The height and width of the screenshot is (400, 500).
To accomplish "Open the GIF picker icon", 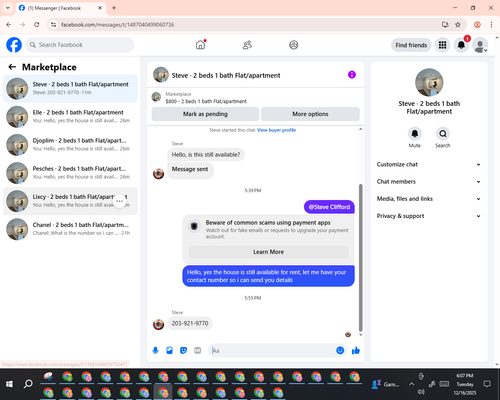I will [x=198, y=350].
